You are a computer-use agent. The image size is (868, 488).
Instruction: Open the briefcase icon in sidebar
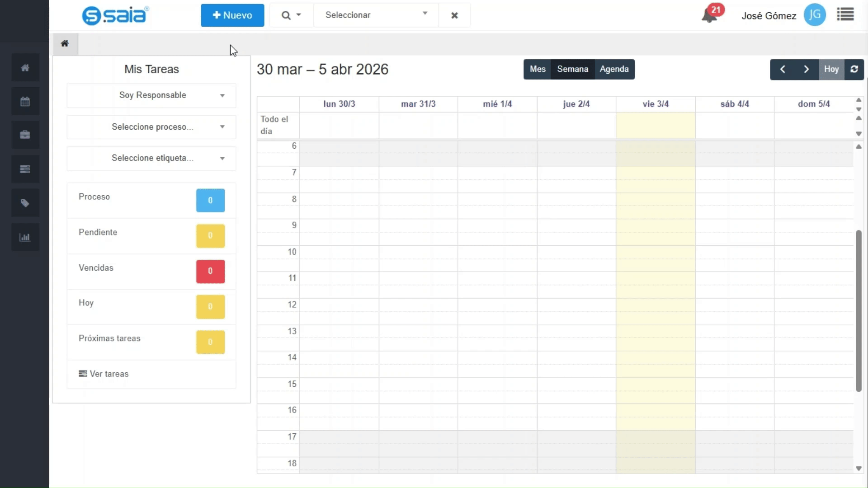tap(25, 135)
